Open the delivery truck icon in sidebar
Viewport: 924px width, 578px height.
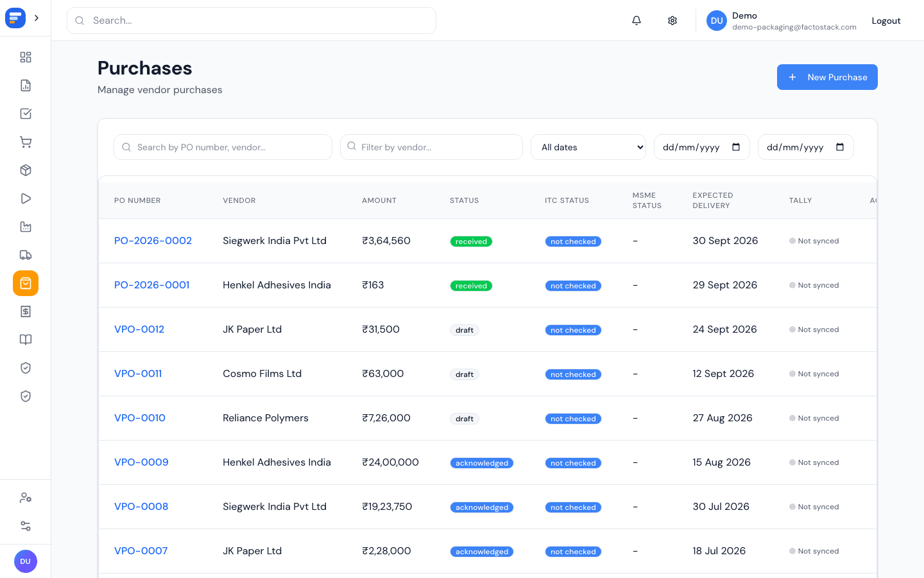26,255
